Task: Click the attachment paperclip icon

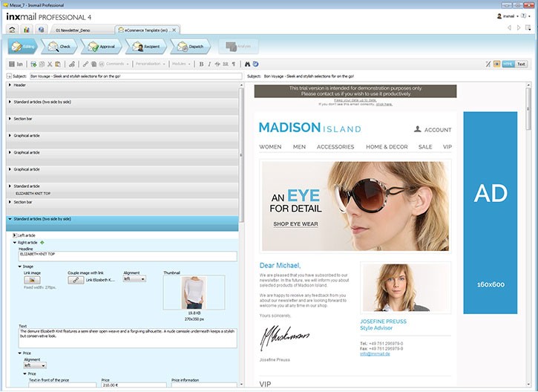Action: pyautogui.click(x=72, y=64)
